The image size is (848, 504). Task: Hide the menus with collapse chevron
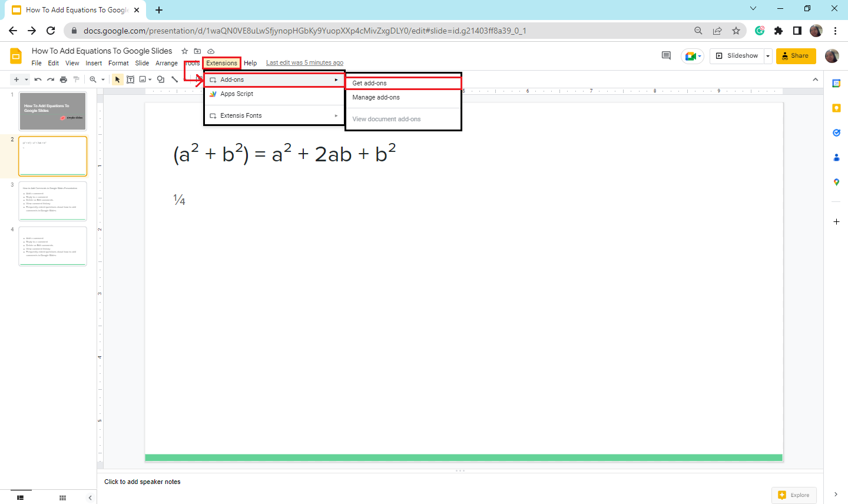click(815, 79)
